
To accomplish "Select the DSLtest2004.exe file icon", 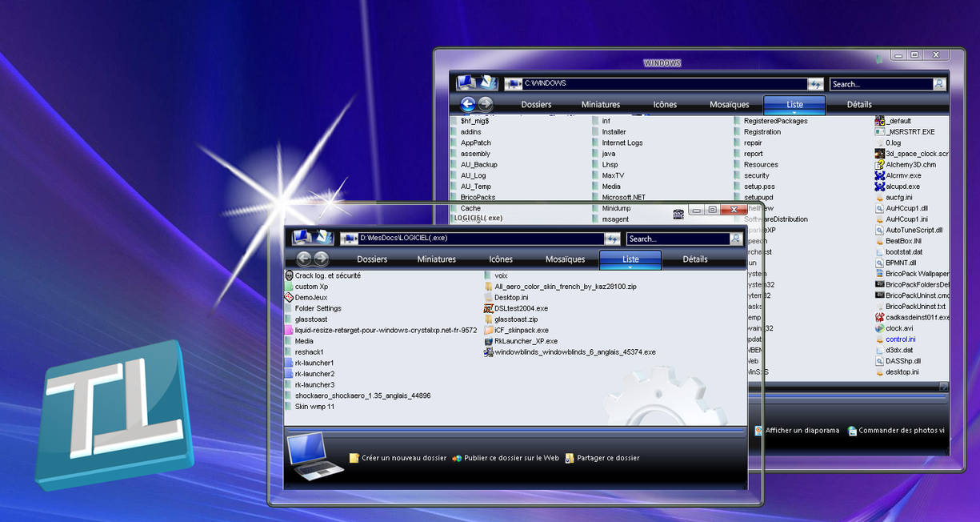I will pyautogui.click(x=489, y=308).
